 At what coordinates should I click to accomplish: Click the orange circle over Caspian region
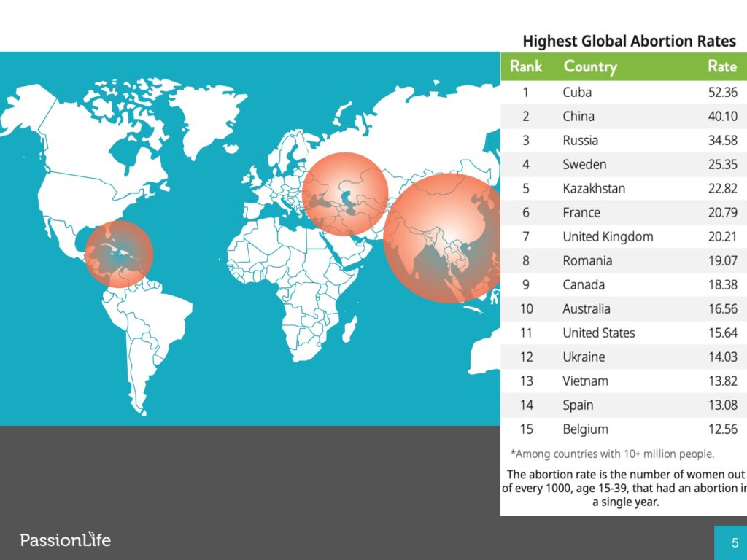pos(345,194)
